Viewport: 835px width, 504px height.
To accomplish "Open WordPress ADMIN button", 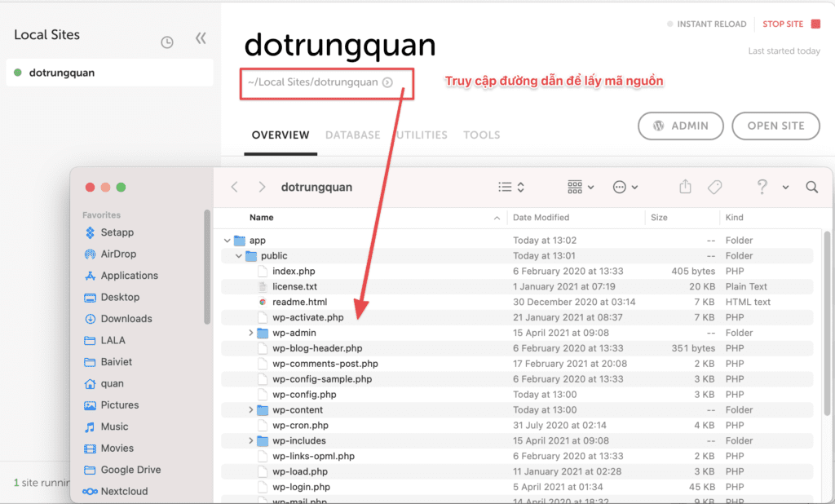I will pyautogui.click(x=681, y=126).
